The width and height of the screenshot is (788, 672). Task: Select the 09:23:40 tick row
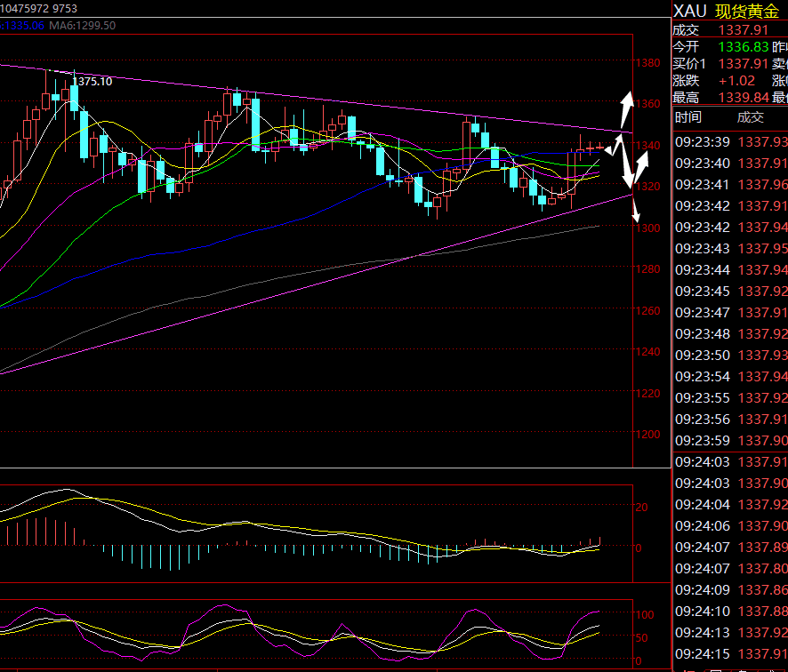point(731,164)
